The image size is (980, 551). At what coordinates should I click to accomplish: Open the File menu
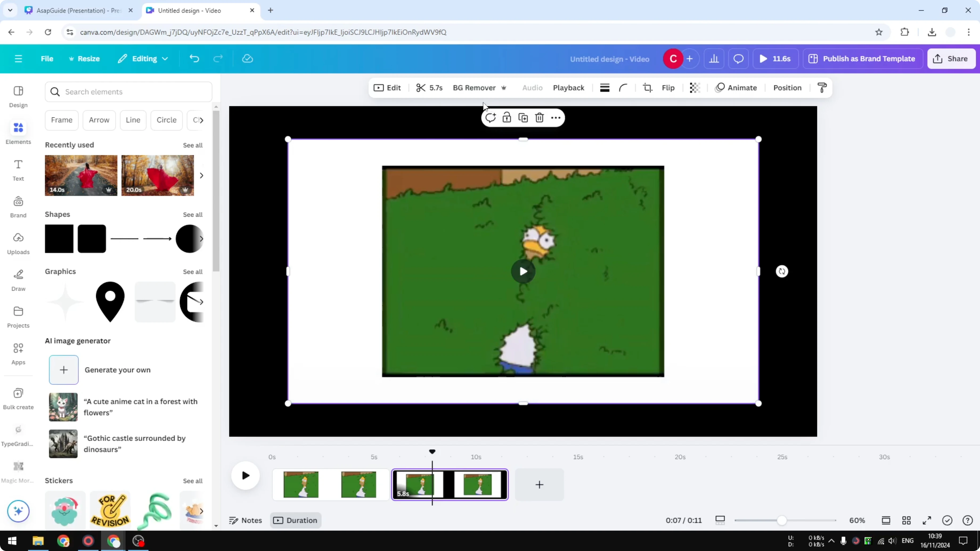[x=47, y=59]
